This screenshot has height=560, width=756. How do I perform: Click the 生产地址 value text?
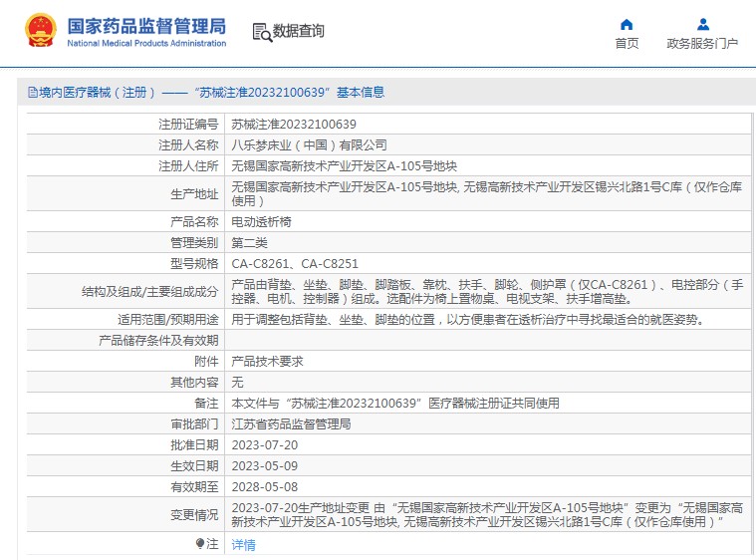tap(486, 193)
